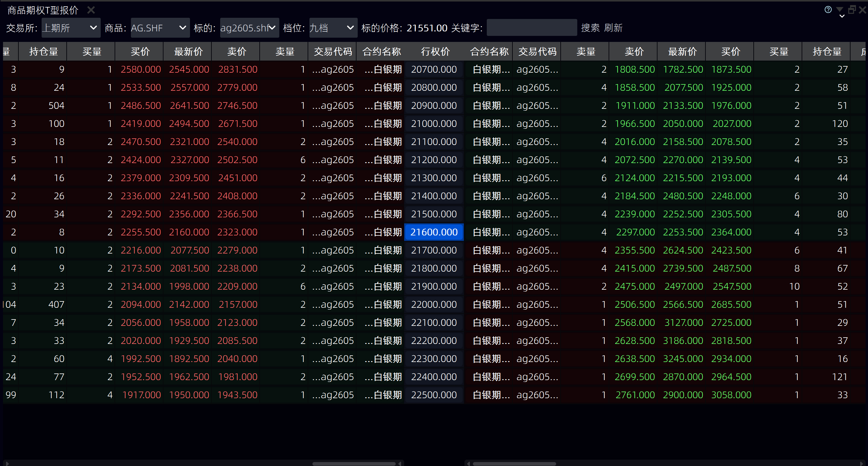Image resolution: width=868 pixels, height=466 pixels.
Task: Open the 标的 dropdown showing ag2605.shf
Action: click(x=249, y=28)
